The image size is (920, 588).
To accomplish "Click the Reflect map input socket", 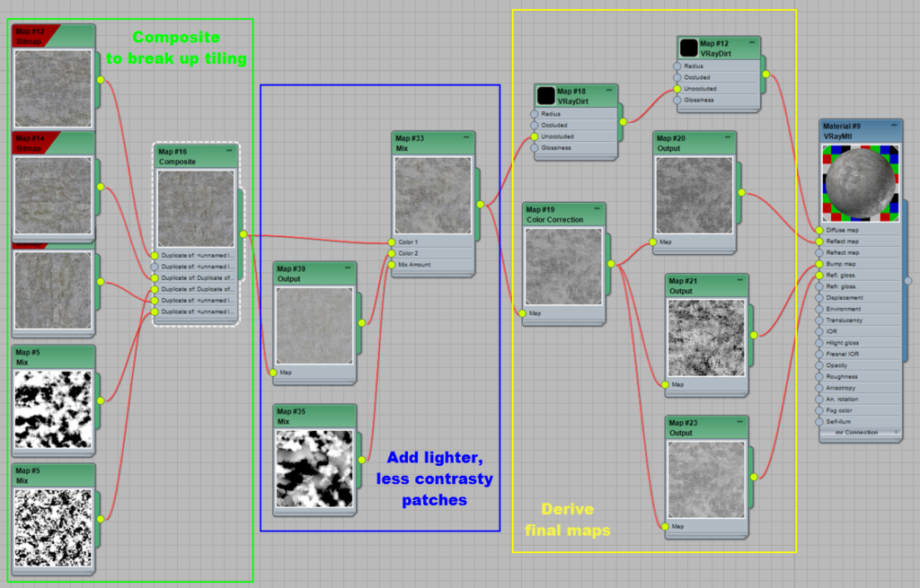I will (819, 241).
